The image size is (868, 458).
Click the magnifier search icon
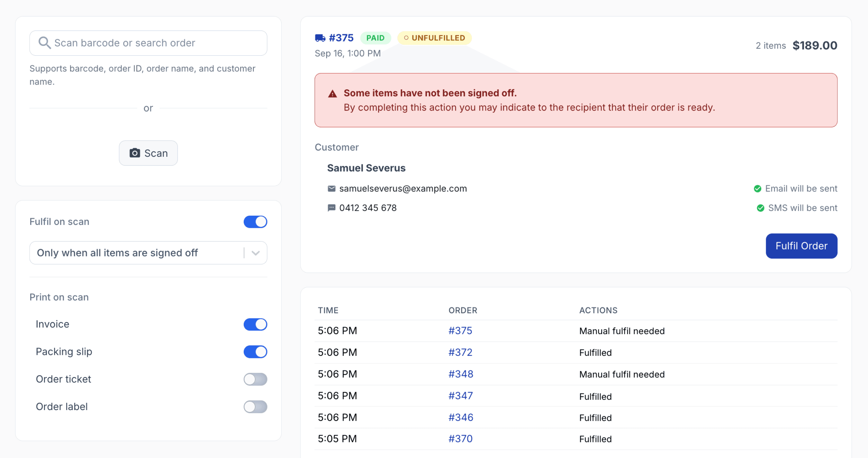pos(44,43)
